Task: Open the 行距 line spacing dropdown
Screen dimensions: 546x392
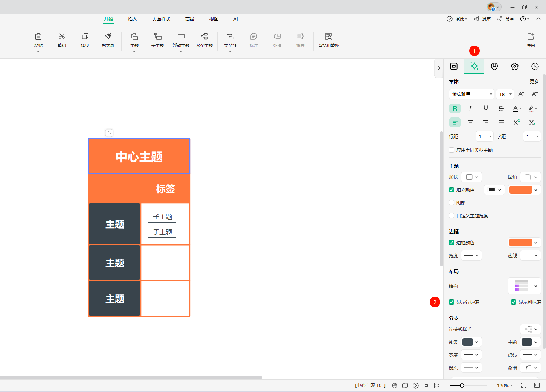Action: point(485,136)
